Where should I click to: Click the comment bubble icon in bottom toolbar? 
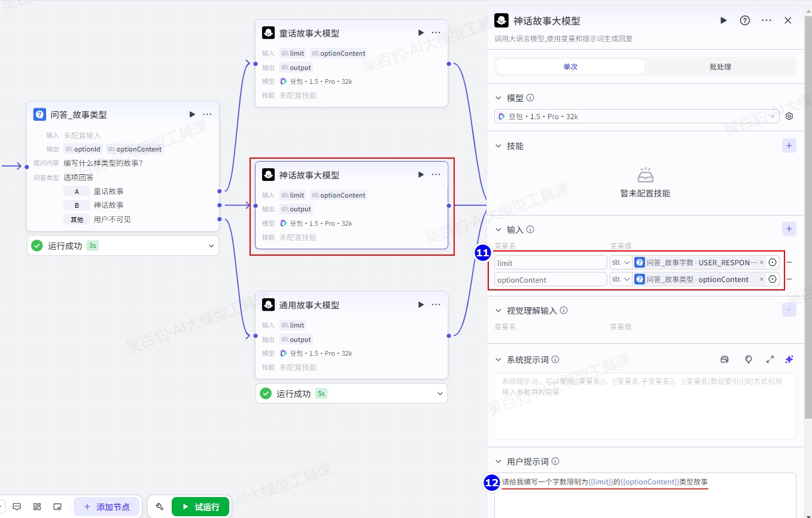pos(17,507)
